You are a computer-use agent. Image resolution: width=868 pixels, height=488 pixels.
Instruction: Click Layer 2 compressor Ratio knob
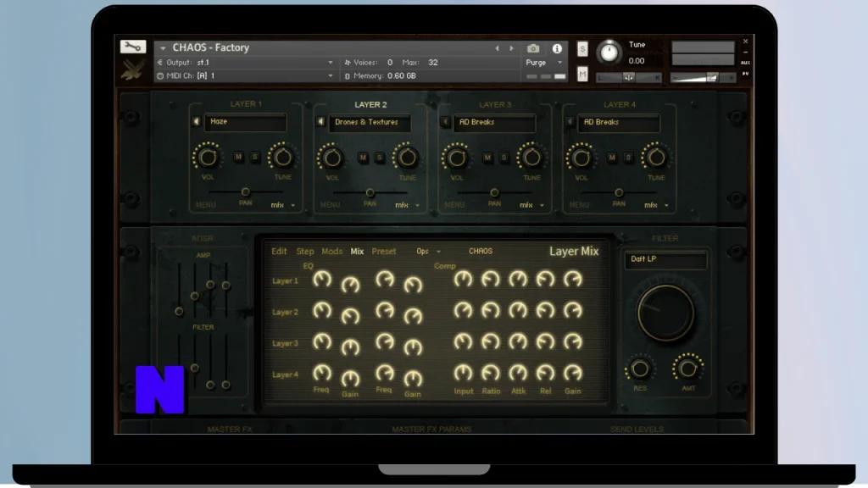pyautogui.click(x=491, y=310)
